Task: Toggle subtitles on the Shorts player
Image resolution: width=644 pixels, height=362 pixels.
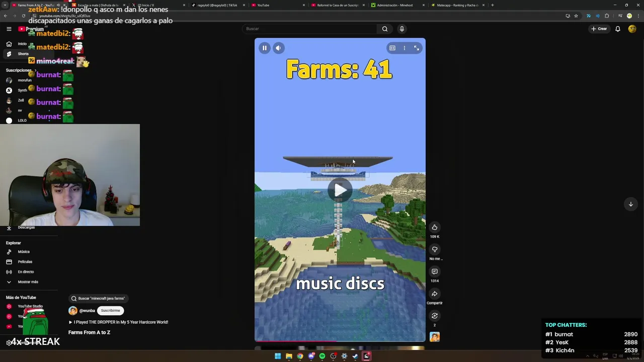Action: 392,48
